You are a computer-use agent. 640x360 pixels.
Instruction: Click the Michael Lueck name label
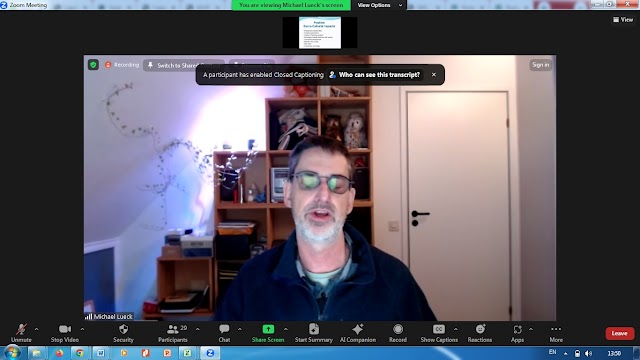113,316
